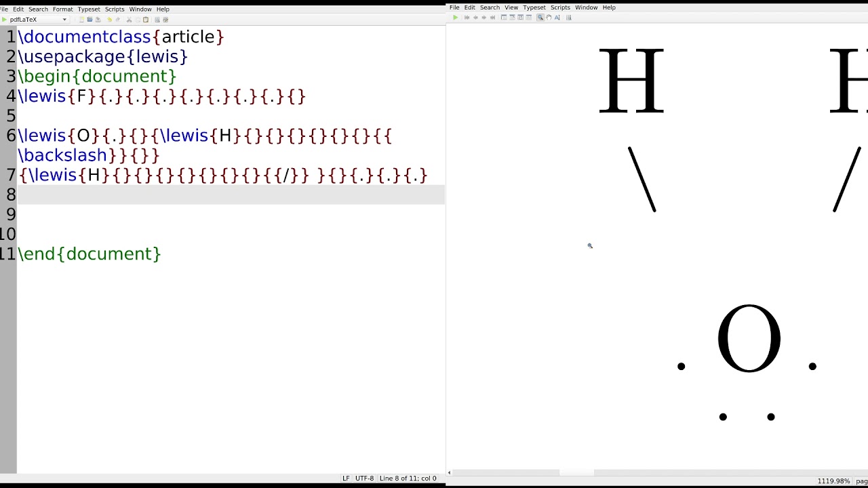The image size is (868, 488).
Task: Click the UTF-8 encoding indicator in the status bar
Action: 364,479
